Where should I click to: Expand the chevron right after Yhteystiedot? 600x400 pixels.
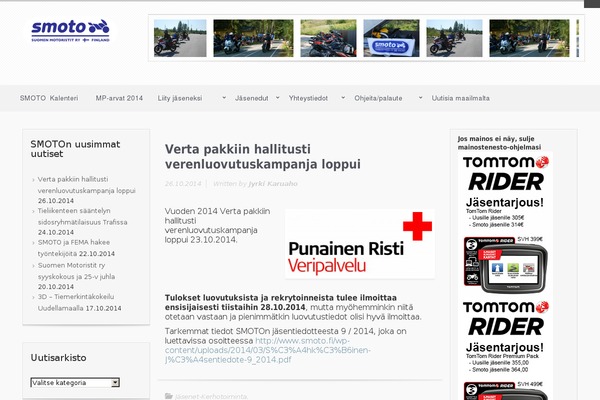[x=343, y=98]
